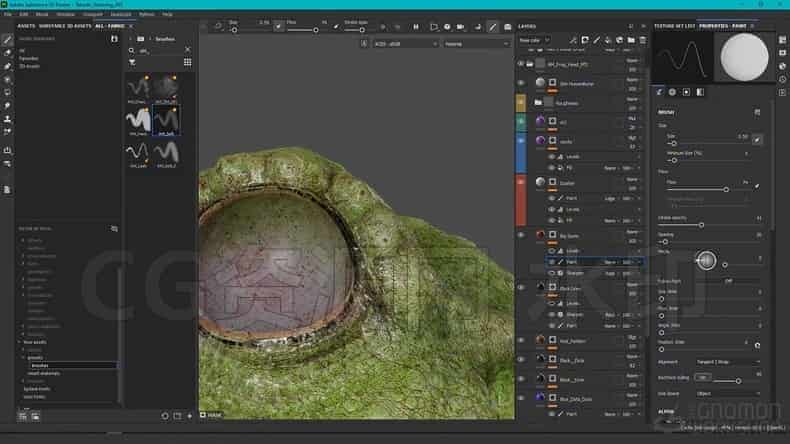Open the Alignment dropdown in Properties
Image resolution: width=790 pixels, height=444 pixels.
(x=728, y=362)
